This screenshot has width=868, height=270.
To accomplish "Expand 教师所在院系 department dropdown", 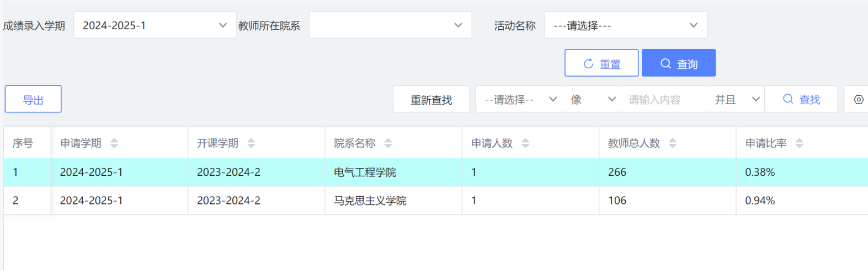I will [390, 25].
